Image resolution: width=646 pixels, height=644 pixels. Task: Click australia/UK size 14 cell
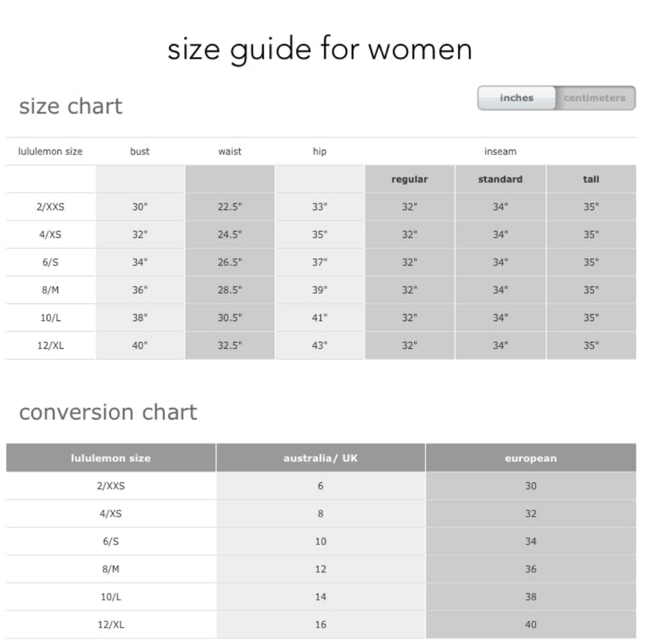[320, 597]
